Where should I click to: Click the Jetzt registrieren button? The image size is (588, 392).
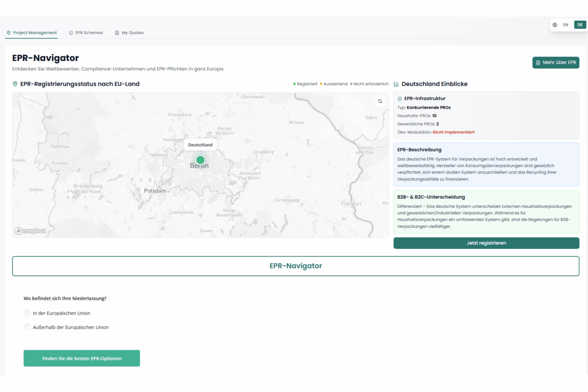point(486,243)
